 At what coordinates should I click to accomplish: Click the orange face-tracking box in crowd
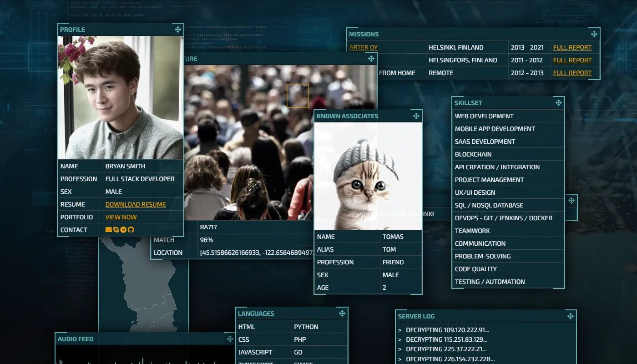coord(298,96)
